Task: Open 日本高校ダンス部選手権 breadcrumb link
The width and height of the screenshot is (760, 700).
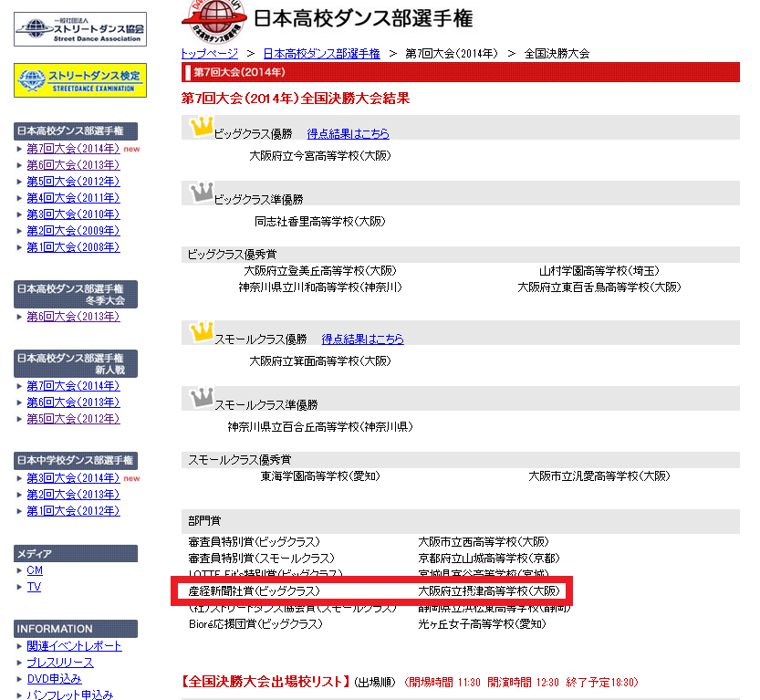Action: (x=321, y=53)
